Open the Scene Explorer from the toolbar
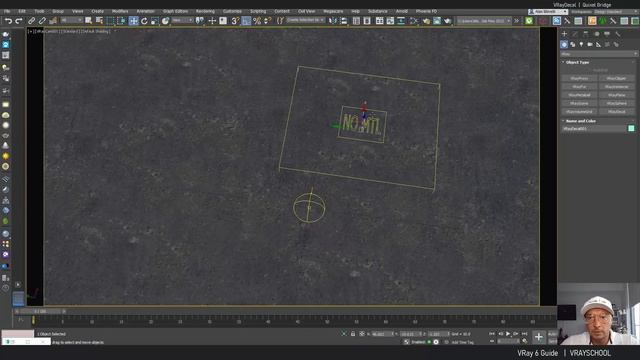 click(356, 21)
